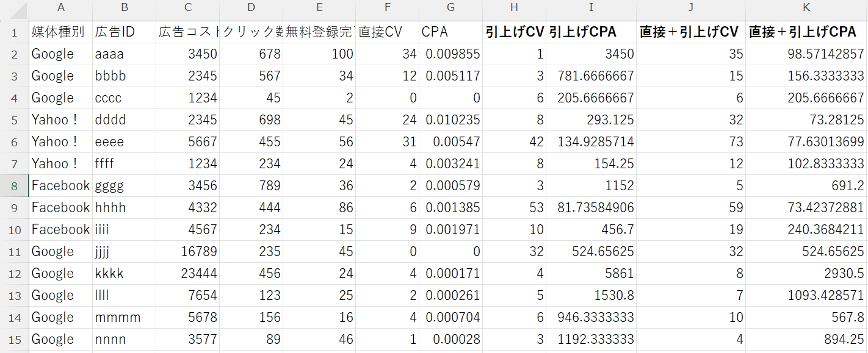Click the 媒体種別 header cell
Image resolution: width=868 pixels, height=353 pixels.
pos(60,32)
